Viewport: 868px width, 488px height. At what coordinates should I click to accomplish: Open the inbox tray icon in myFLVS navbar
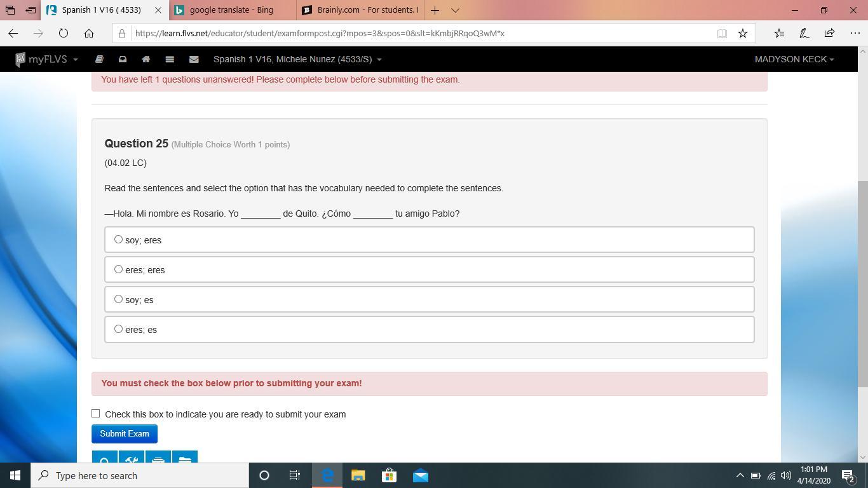tap(123, 59)
